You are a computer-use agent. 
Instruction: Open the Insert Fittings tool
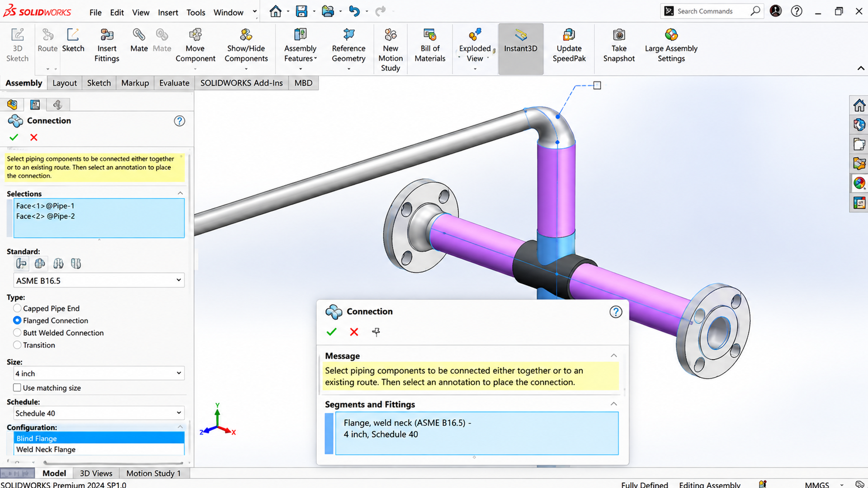point(107,46)
